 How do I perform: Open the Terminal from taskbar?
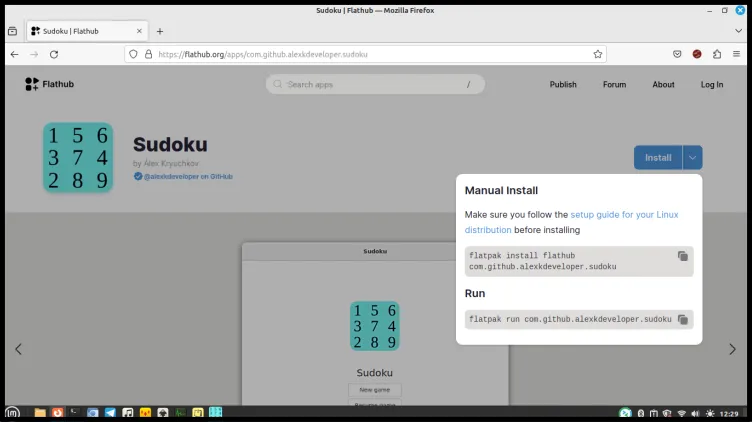point(75,412)
